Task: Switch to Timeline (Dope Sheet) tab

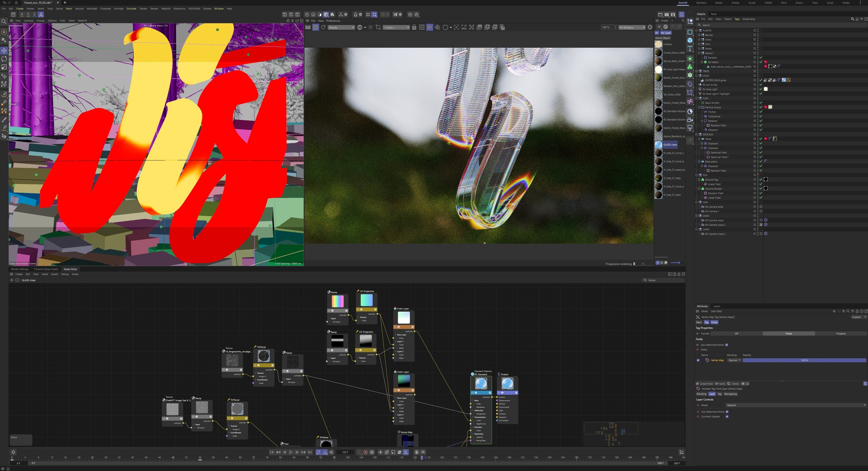Action: 46,269
